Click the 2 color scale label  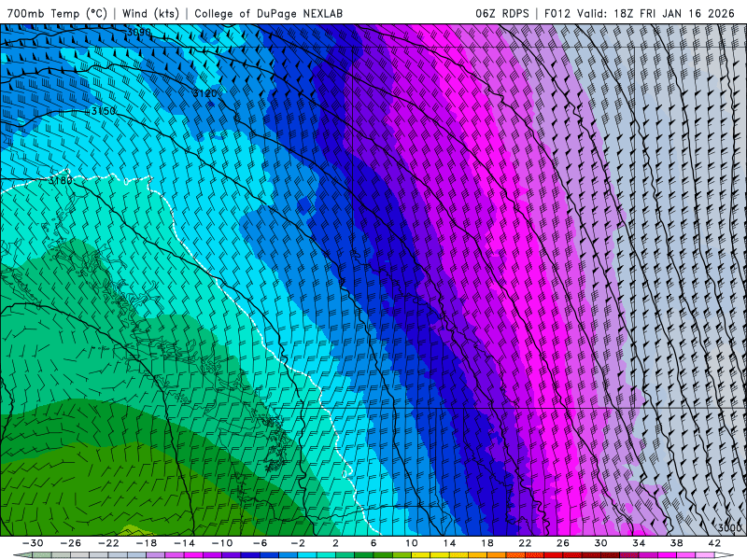click(x=335, y=543)
